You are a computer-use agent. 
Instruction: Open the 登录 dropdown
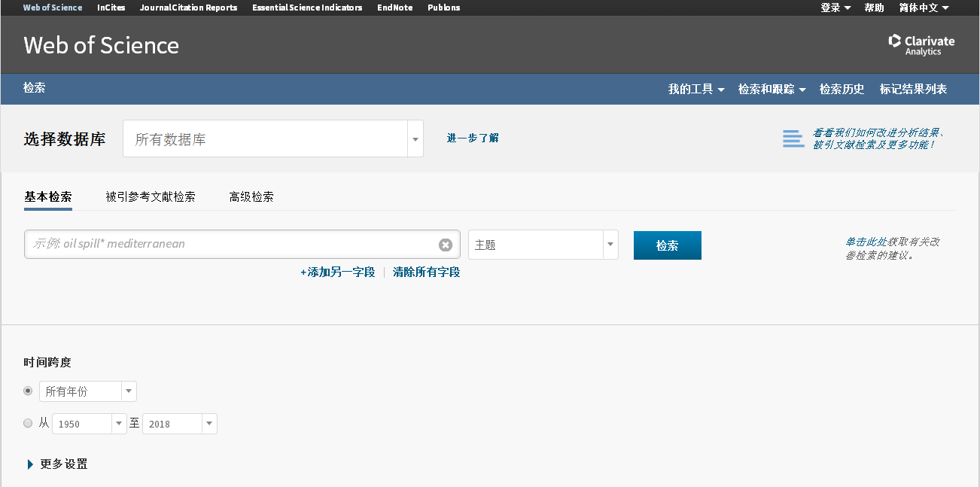click(x=835, y=8)
